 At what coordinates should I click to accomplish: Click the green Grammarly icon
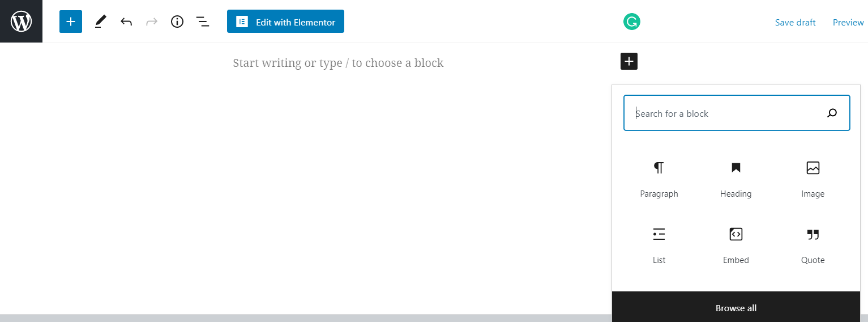(x=632, y=22)
